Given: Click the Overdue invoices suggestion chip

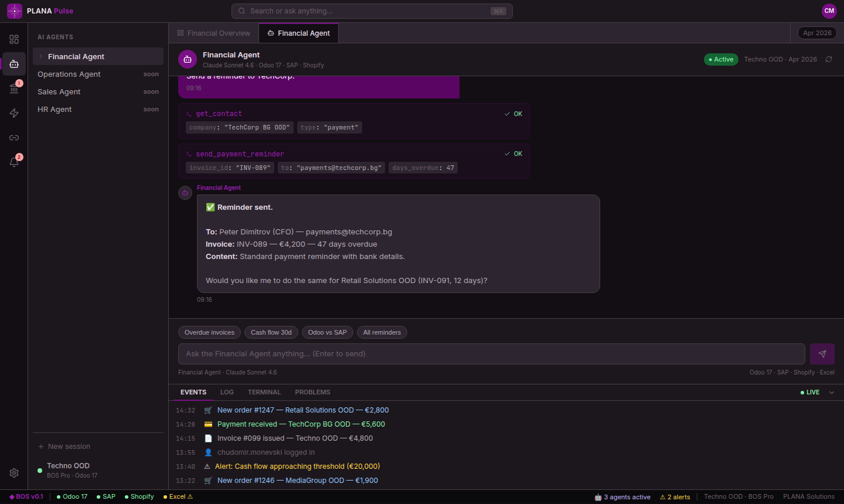Looking at the screenshot, I should (209, 332).
